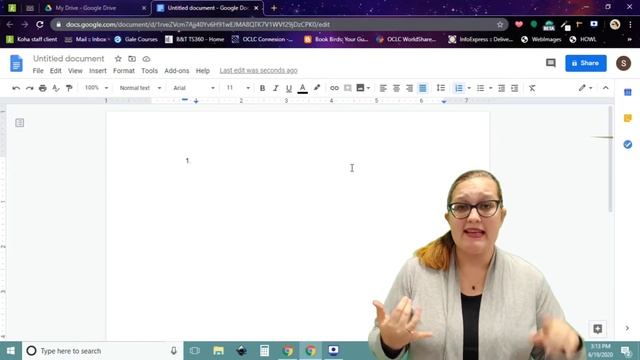Click the Redo icon in toolbar
The image size is (640, 360).
(x=29, y=88)
